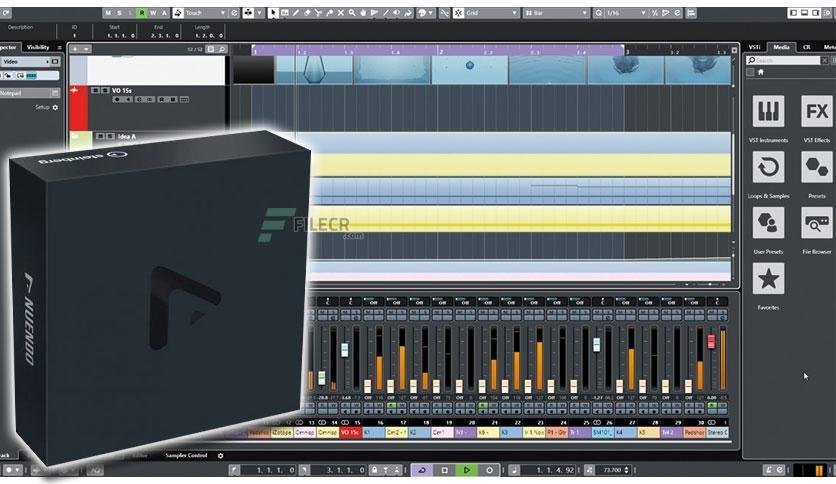Open the File Browser tile
This screenshot has width=836, height=484.
click(x=817, y=223)
